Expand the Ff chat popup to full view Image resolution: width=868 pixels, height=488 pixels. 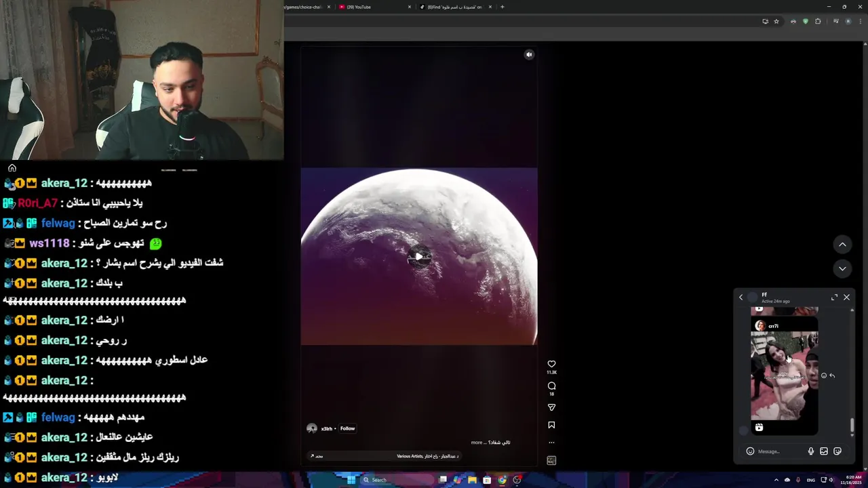(x=834, y=298)
